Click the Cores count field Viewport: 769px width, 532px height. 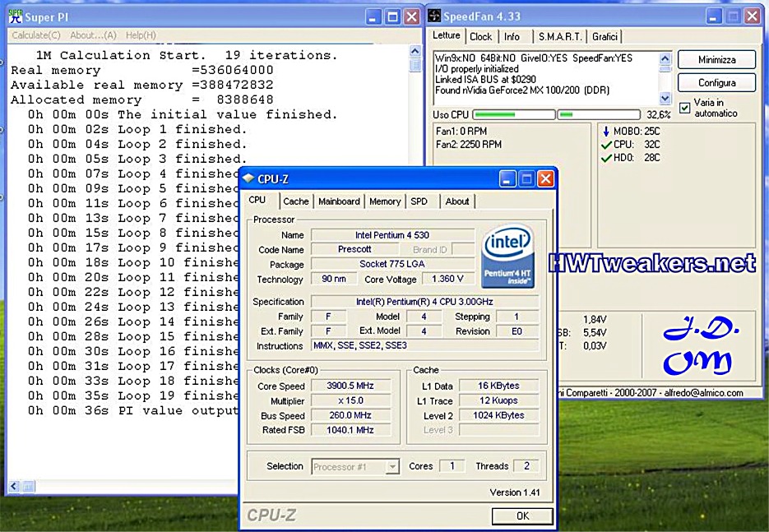[x=452, y=465]
